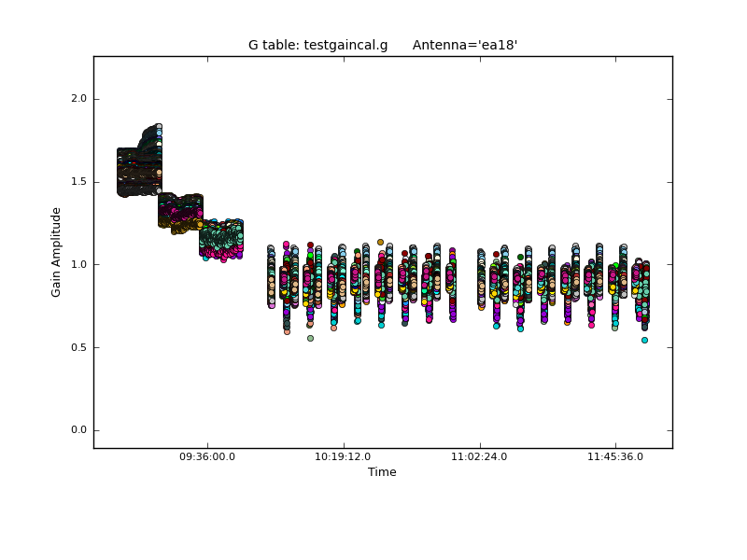Click the 09:36:00.0 time tick label
Screen dimensions: 747x560
pos(207,457)
